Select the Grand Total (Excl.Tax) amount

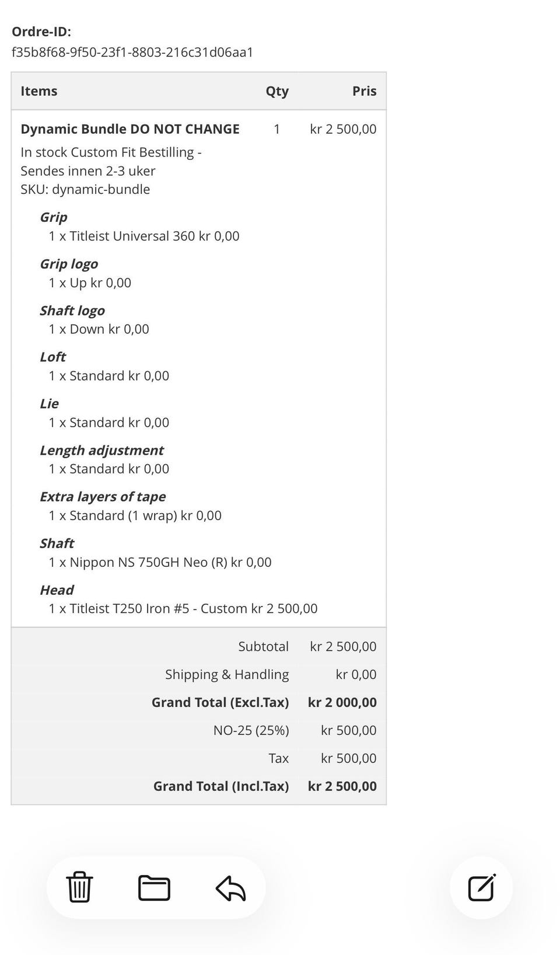[342, 702]
